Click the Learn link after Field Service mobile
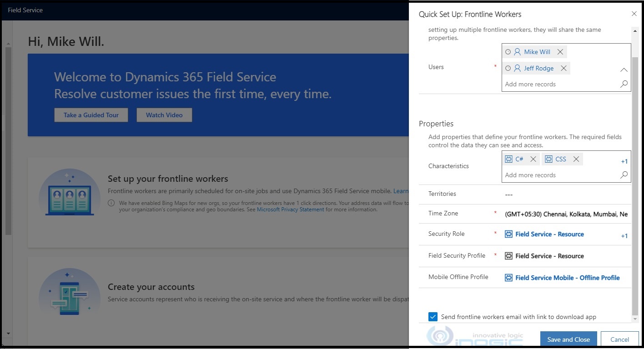The width and height of the screenshot is (644, 349). pos(401,191)
